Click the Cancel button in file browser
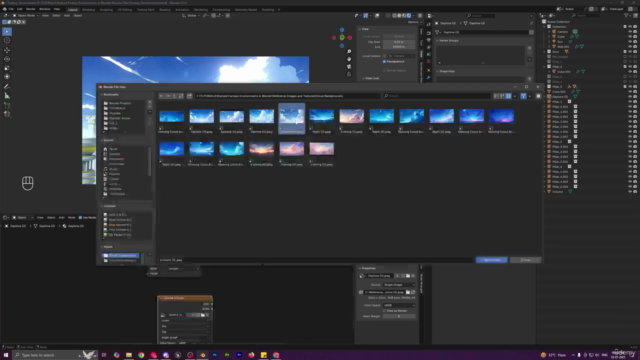640x360 pixels. pos(526,260)
